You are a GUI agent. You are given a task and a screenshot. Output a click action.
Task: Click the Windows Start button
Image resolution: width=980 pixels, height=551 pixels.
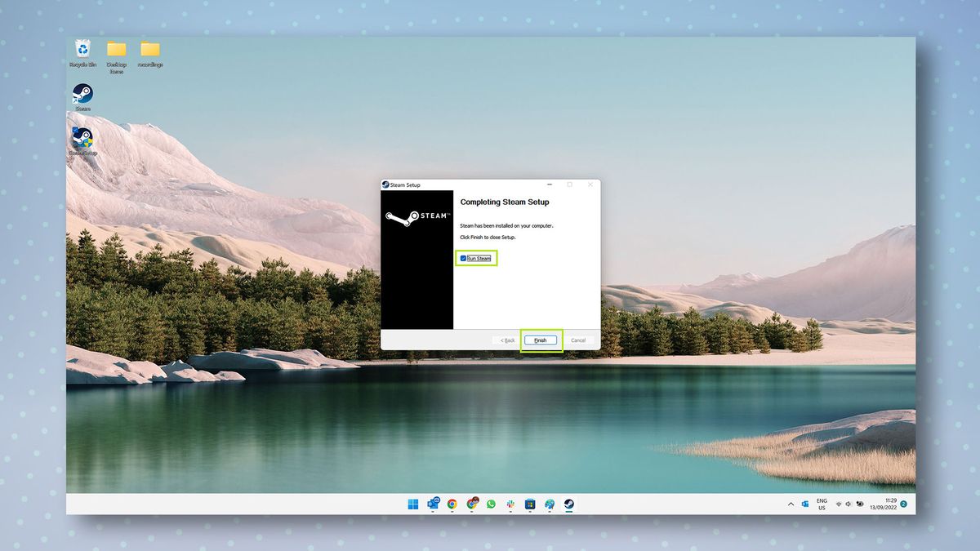(413, 504)
